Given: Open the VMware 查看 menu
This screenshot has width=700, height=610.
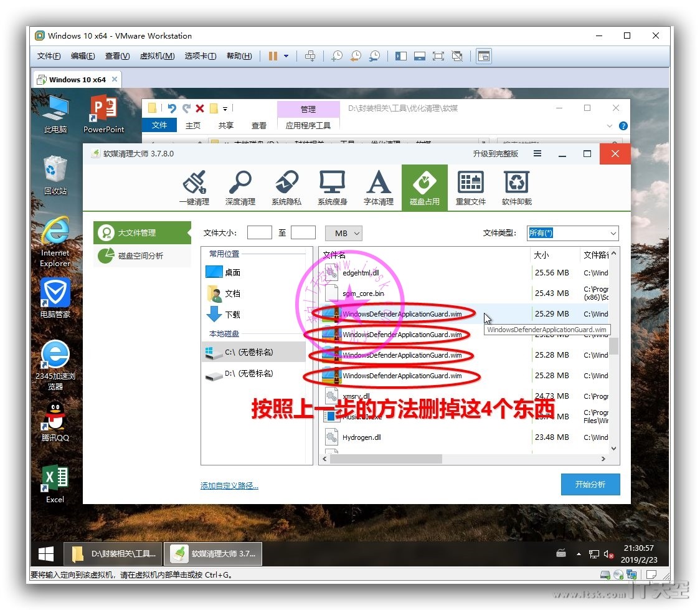Looking at the screenshot, I should click(117, 56).
